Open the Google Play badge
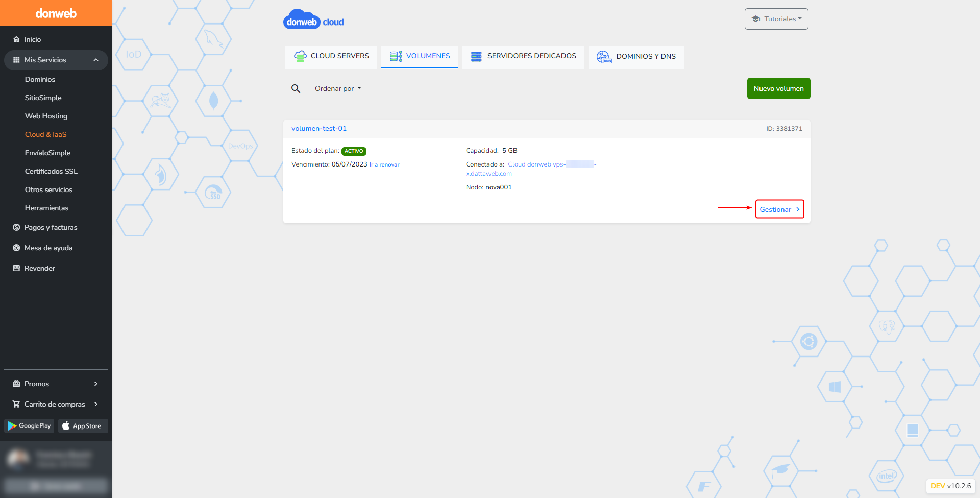This screenshot has height=498, width=980. pos(29,426)
